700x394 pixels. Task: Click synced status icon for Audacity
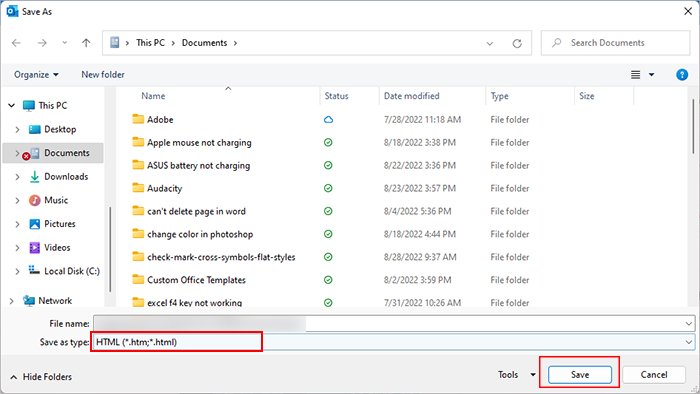coord(328,188)
